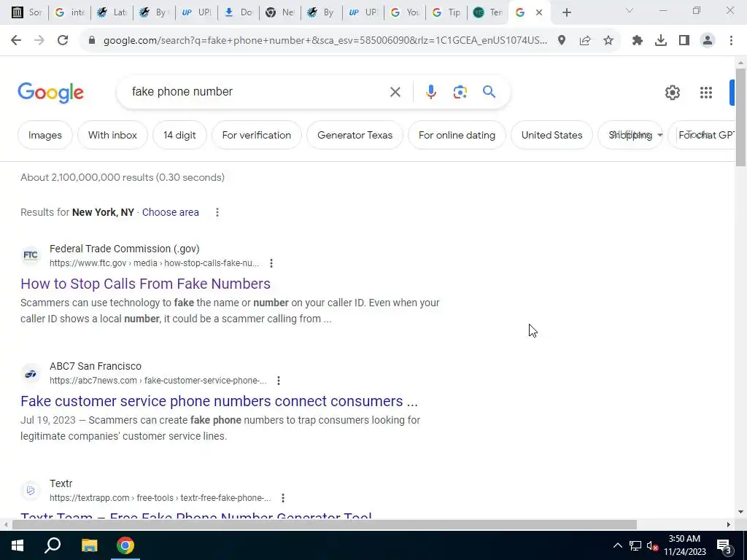Toggle the Chrome side panel
This screenshot has width=747, height=560.
[x=684, y=41]
